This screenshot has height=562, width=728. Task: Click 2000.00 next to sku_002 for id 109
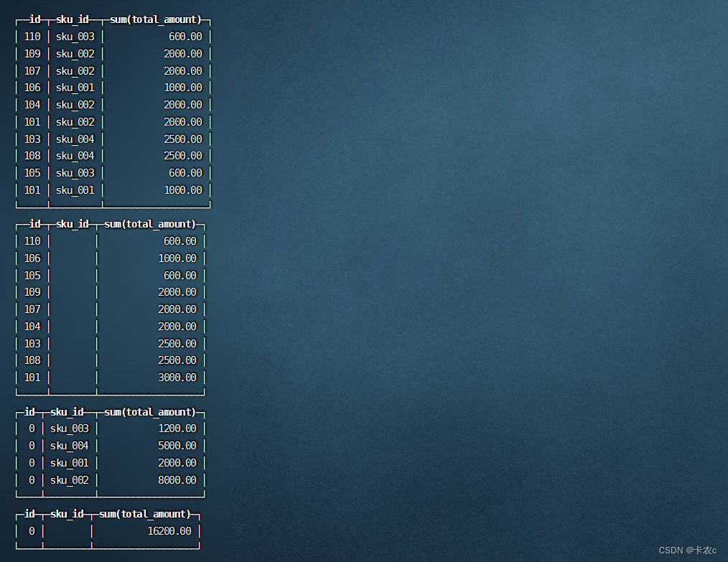point(183,54)
